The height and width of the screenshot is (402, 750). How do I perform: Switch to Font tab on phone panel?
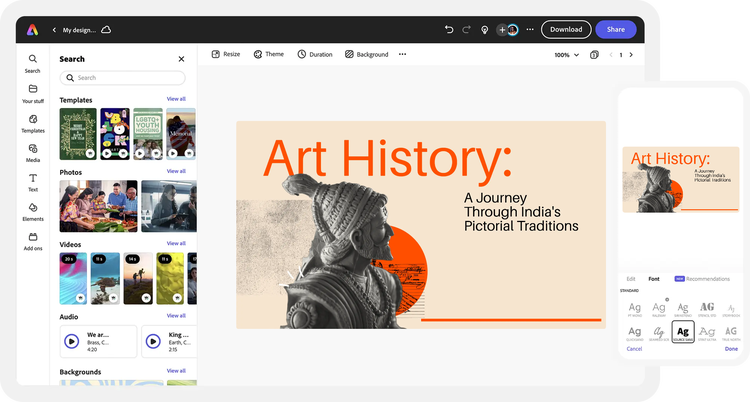654,279
